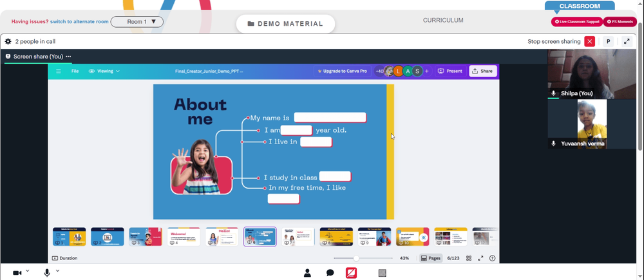The image size is (644, 280).
Task: Select slide 8 thumbnail
Action: pyautogui.click(x=336, y=237)
